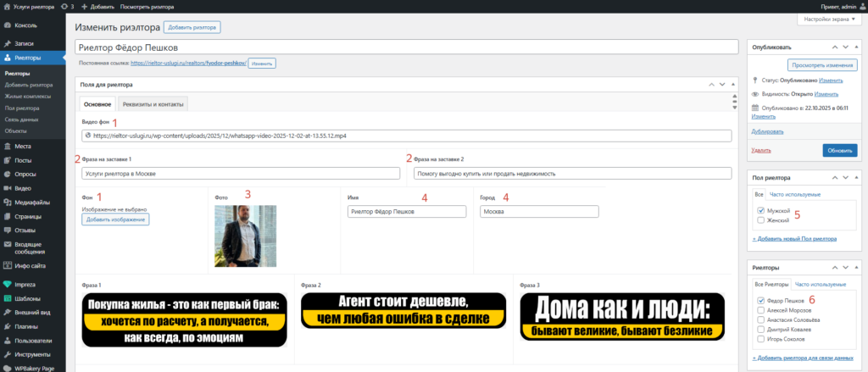Tick Игорь Соколов checkbox
This screenshot has width=868, height=372.
click(760, 339)
